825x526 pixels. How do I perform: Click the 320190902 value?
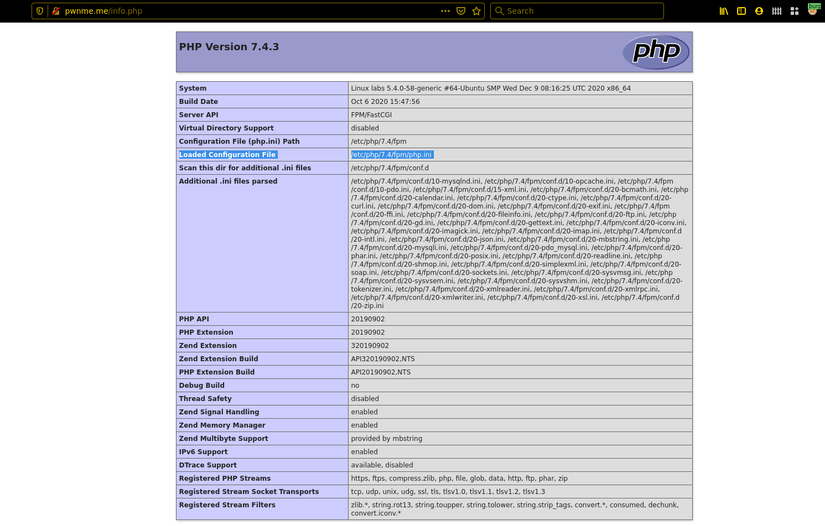point(370,346)
